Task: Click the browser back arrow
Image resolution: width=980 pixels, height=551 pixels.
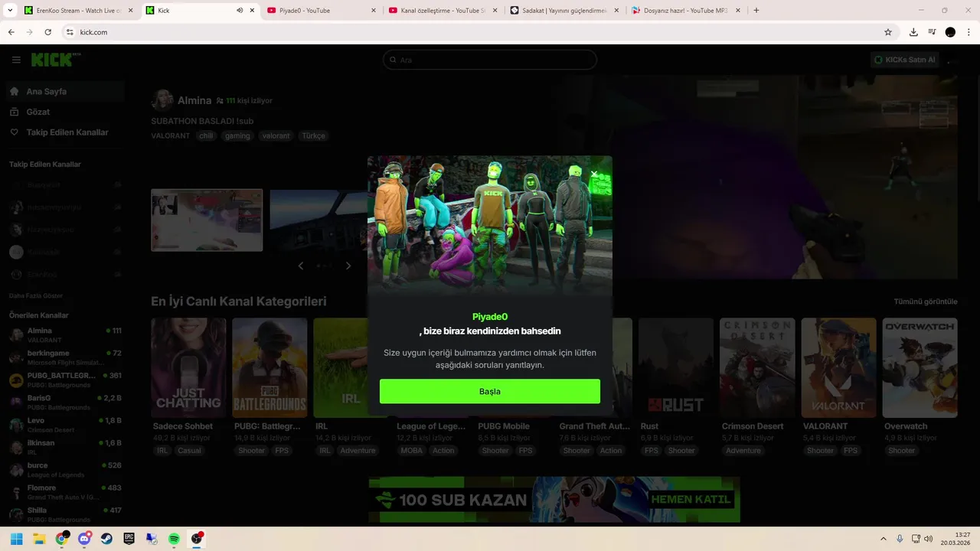Action: [11, 32]
